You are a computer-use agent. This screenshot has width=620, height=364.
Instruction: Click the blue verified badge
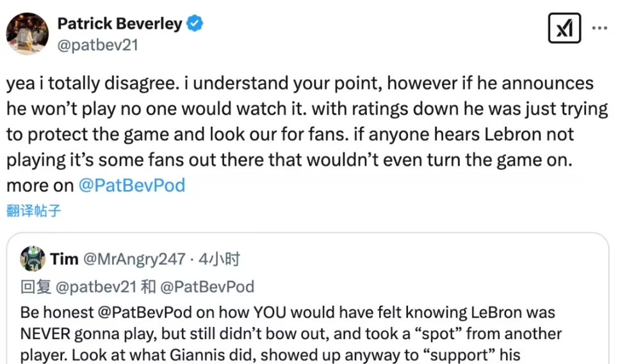pyautogui.click(x=194, y=24)
